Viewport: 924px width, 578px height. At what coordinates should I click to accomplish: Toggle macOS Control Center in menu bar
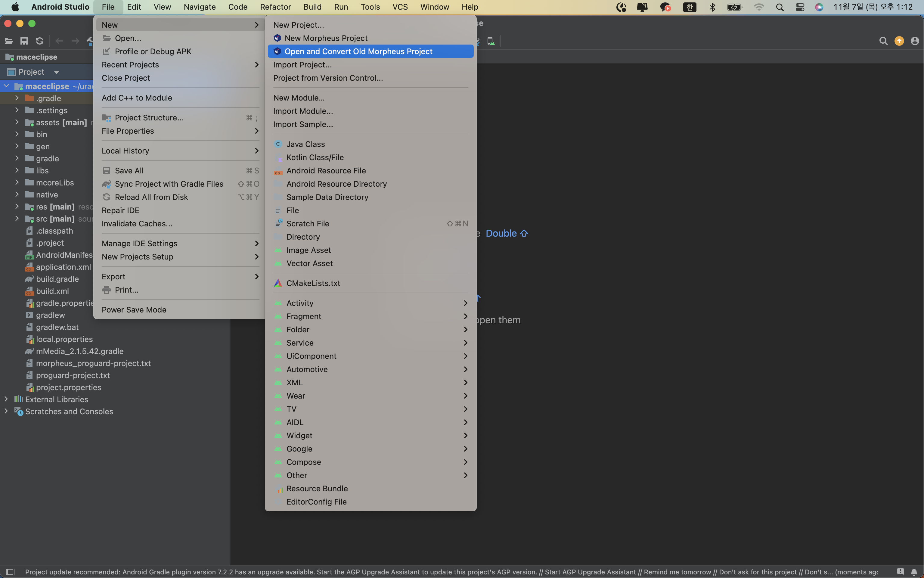[x=800, y=7]
